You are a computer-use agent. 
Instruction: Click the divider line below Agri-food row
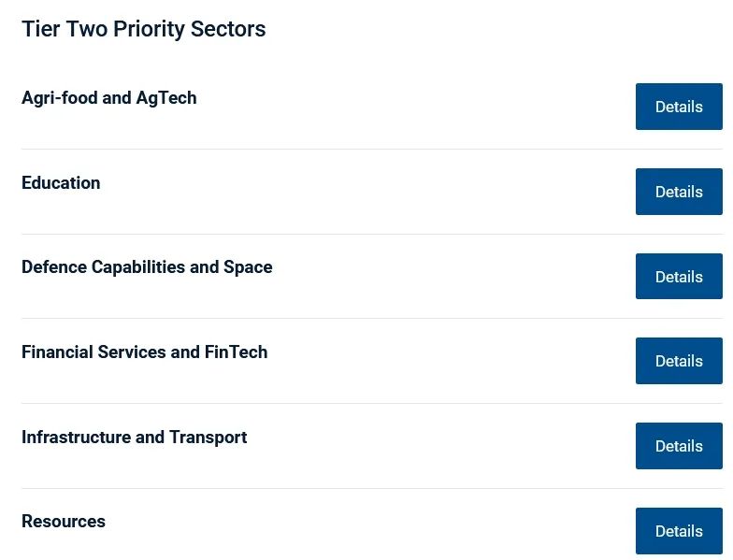[372, 150]
